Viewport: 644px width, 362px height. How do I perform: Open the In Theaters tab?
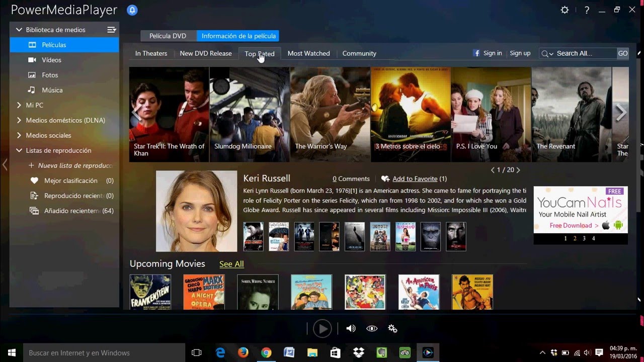[x=151, y=53]
